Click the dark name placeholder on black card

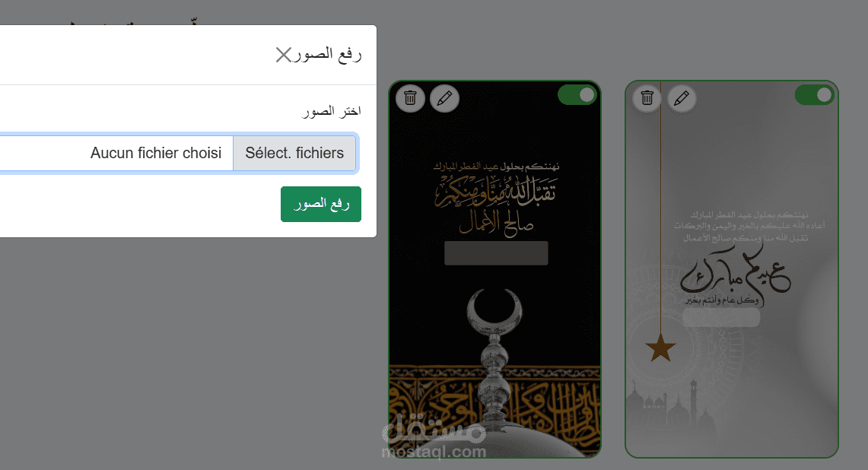496,253
